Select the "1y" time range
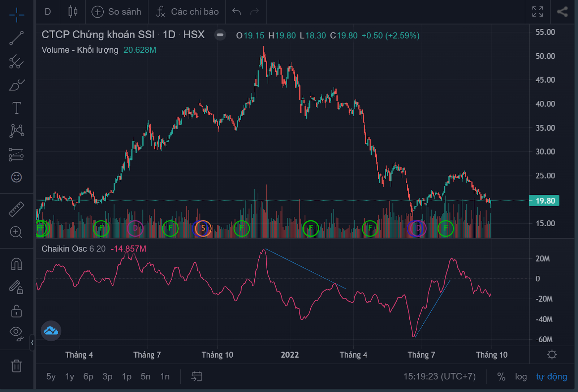578x392 pixels. pyautogui.click(x=69, y=376)
